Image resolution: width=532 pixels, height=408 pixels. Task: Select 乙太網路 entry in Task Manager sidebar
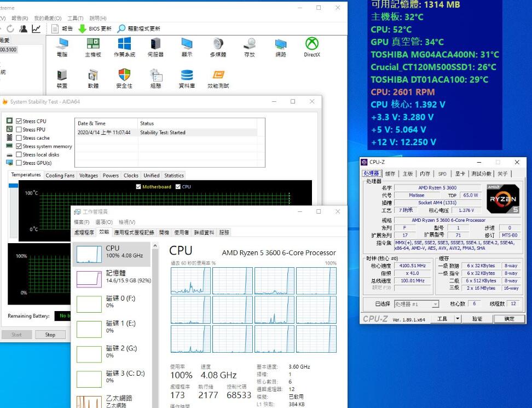tap(112, 401)
